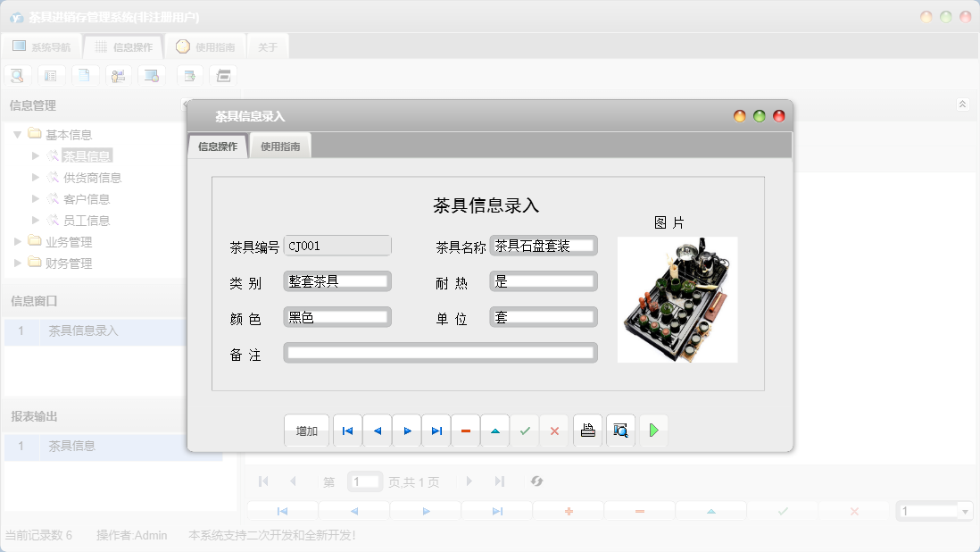Click the 增加 button to add a record
Screen dimensions: 980x552
[304, 431]
